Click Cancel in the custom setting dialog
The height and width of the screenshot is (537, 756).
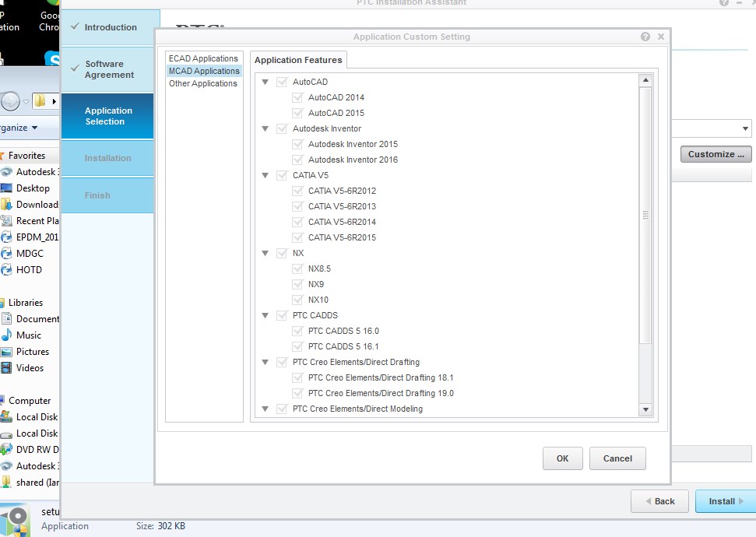(617, 458)
